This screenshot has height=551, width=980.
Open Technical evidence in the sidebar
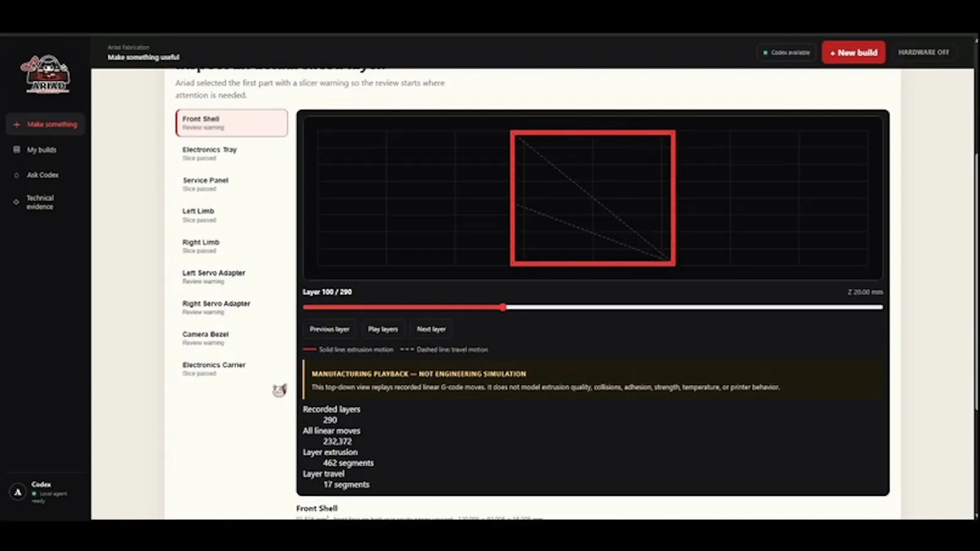pos(40,202)
